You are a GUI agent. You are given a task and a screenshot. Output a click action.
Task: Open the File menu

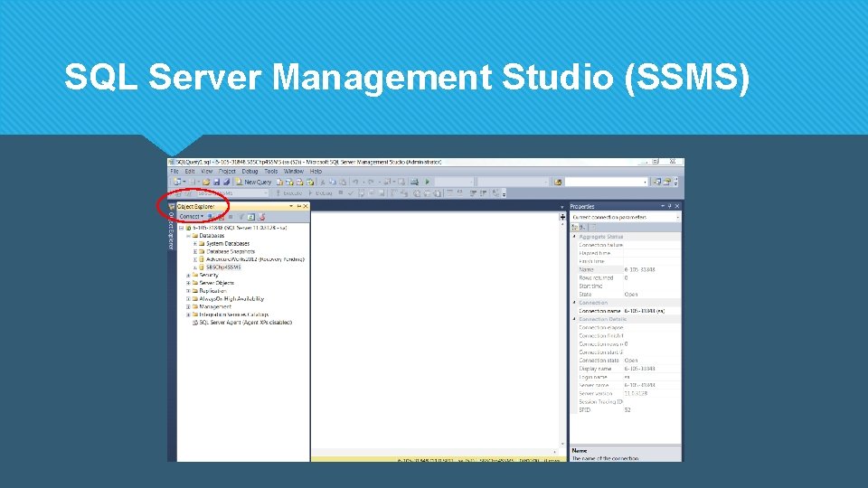pos(175,172)
